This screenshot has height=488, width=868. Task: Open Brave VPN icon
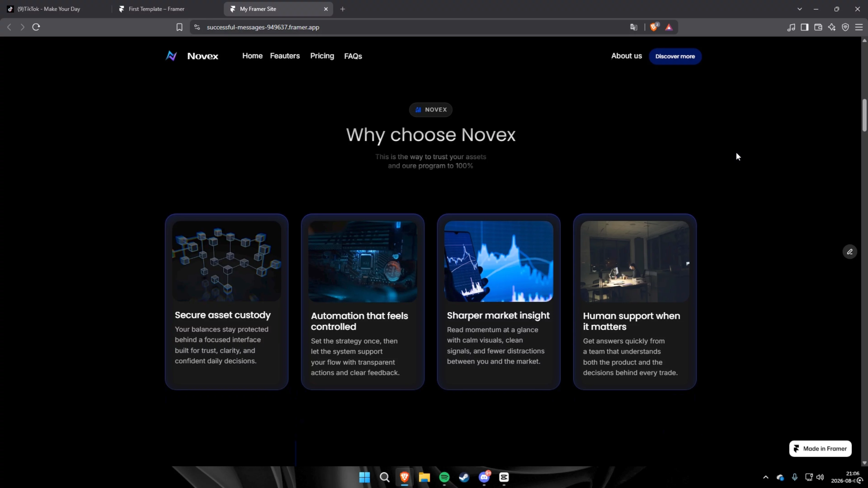coord(845,27)
